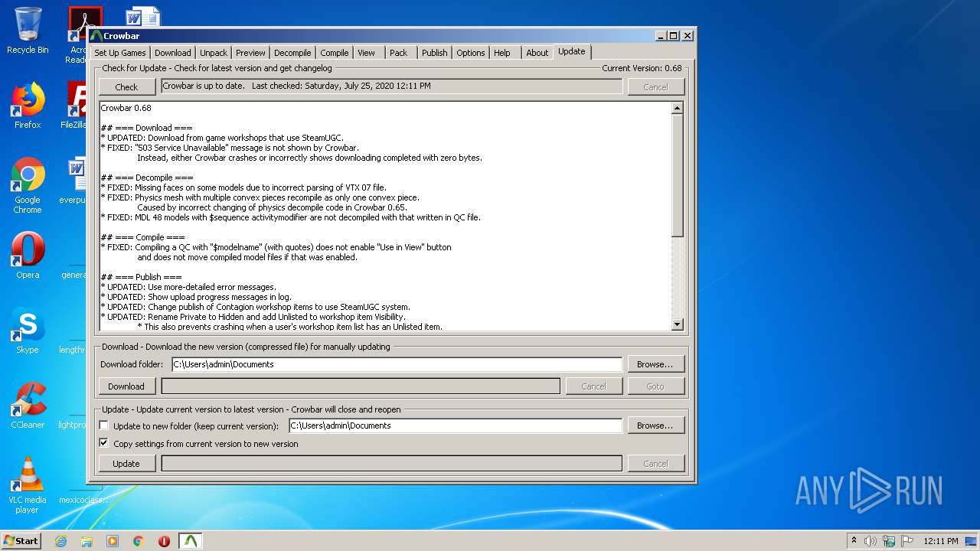Switch to the Unpack tab

(214, 53)
